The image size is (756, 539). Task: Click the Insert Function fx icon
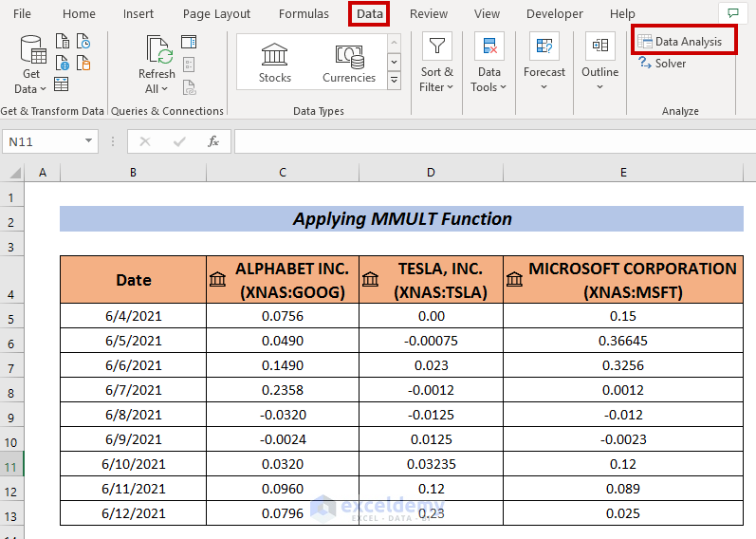click(x=213, y=141)
